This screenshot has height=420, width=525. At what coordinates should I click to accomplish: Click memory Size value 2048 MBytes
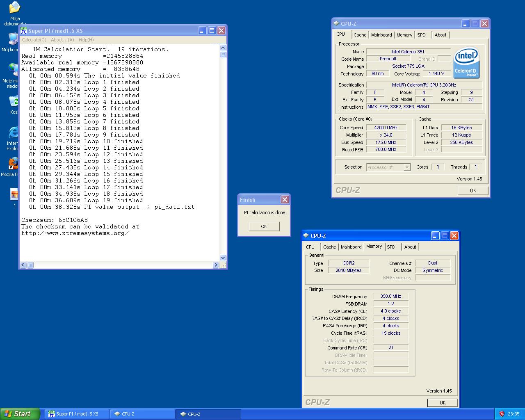pyautogui.click(x=349, y=270)
